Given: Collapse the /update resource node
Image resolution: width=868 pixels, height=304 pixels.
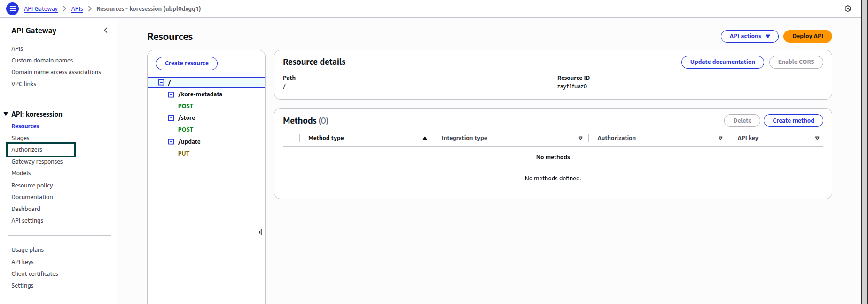Looking at the screenshot, I should (171, 141).
